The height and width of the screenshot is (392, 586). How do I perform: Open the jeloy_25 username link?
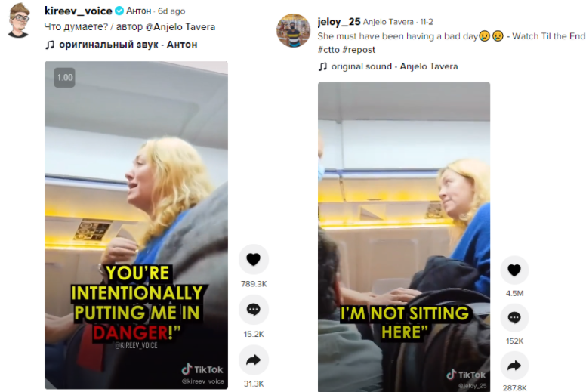click(x=338, y=21)
